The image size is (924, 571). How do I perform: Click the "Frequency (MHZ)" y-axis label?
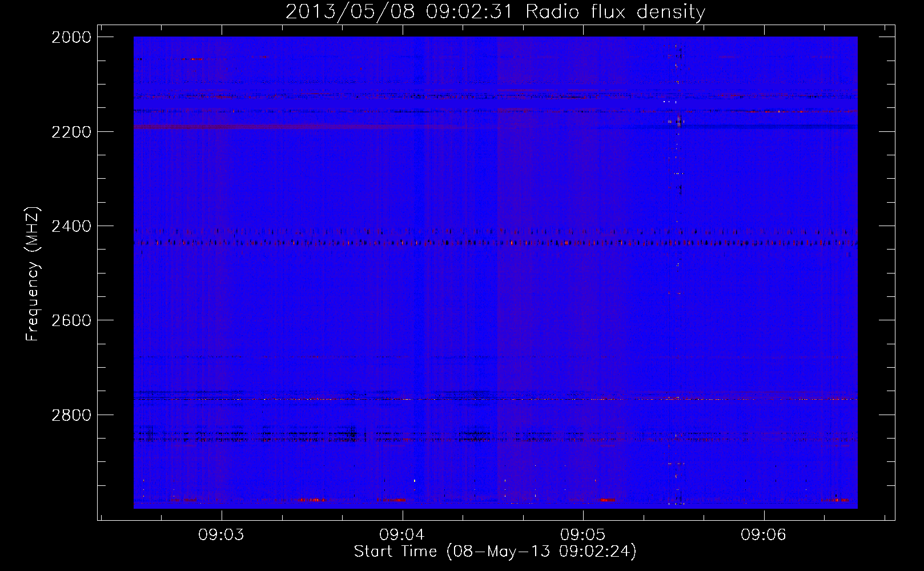pos(33,274)
